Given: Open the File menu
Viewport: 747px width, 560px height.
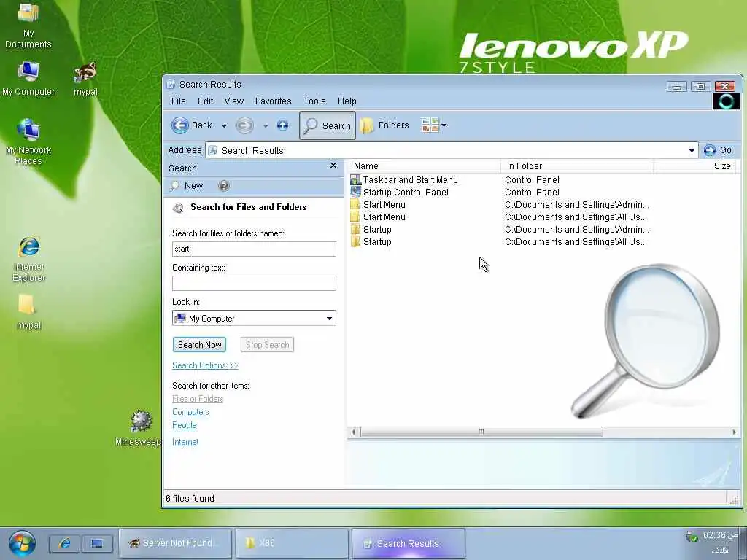Looking at the screenshot, I should click(x=178, y=101).
